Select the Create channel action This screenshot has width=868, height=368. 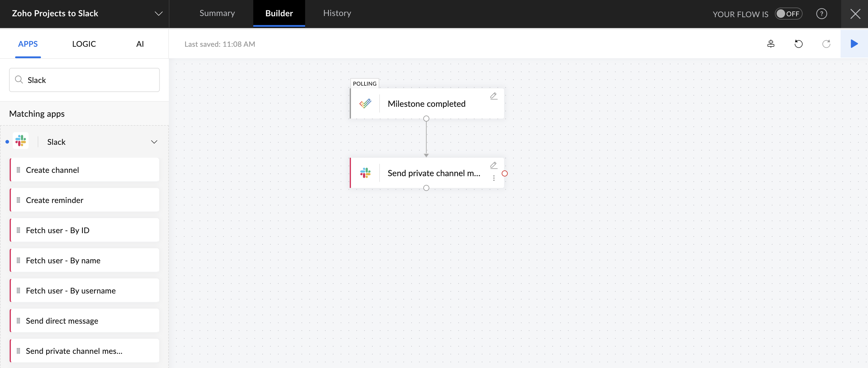point(84,170)
